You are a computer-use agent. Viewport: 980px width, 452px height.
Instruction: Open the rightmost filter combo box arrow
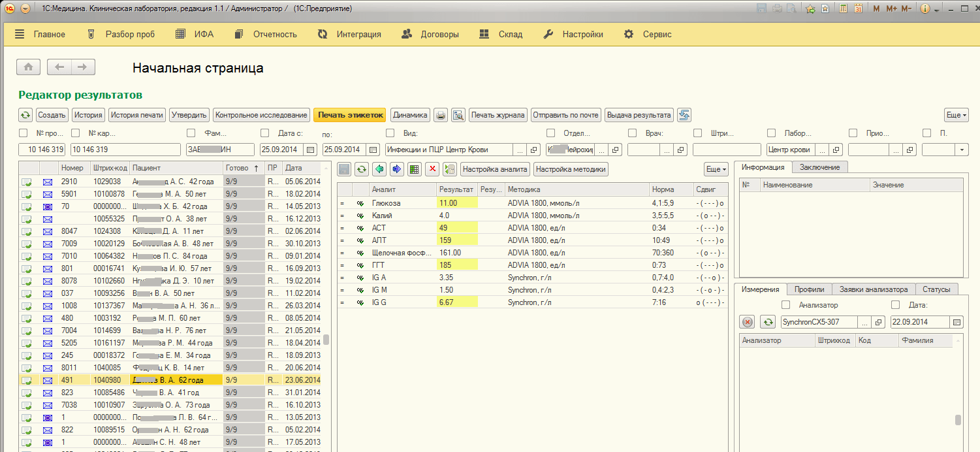(x=961, y=150)
